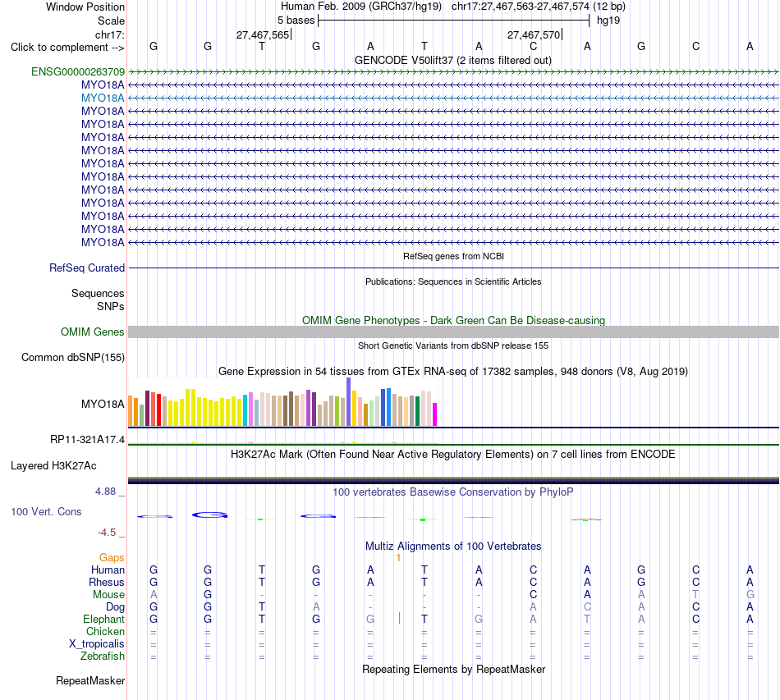The image size is (780, 700).
Task: Open the GENCODE V50lift37 track title
Action: (452, 60)
